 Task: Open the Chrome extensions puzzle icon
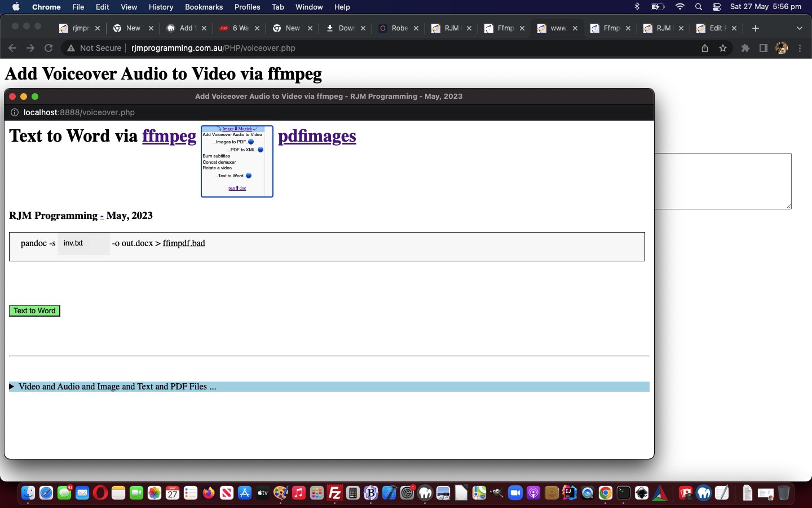click(745, 48)
